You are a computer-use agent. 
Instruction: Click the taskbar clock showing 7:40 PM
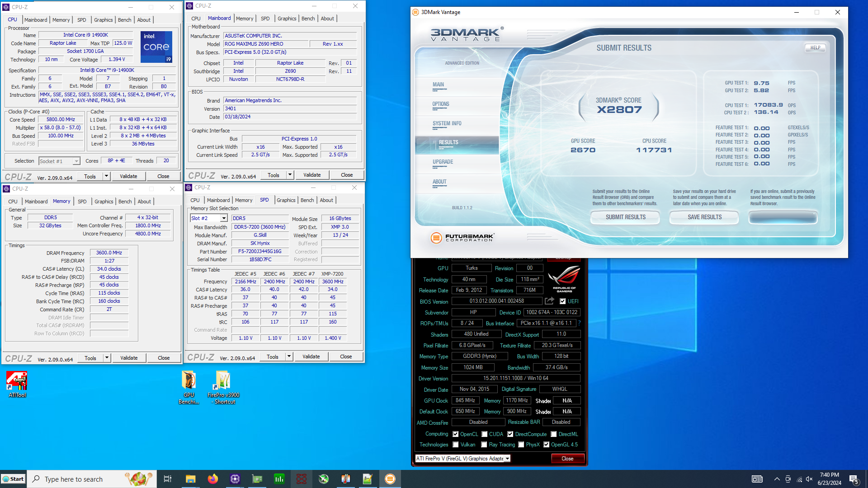pyautogui.click(x=830, y=479)
